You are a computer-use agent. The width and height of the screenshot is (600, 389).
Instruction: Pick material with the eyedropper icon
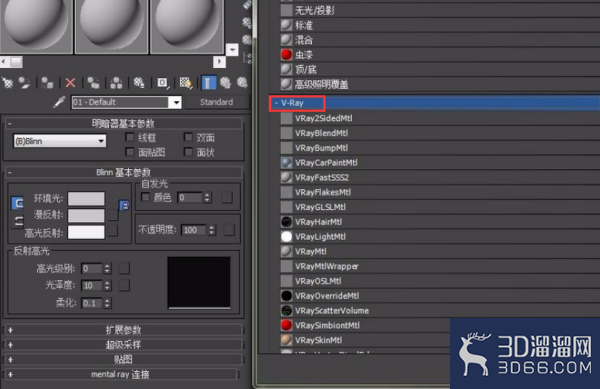(x=59, y=102)
